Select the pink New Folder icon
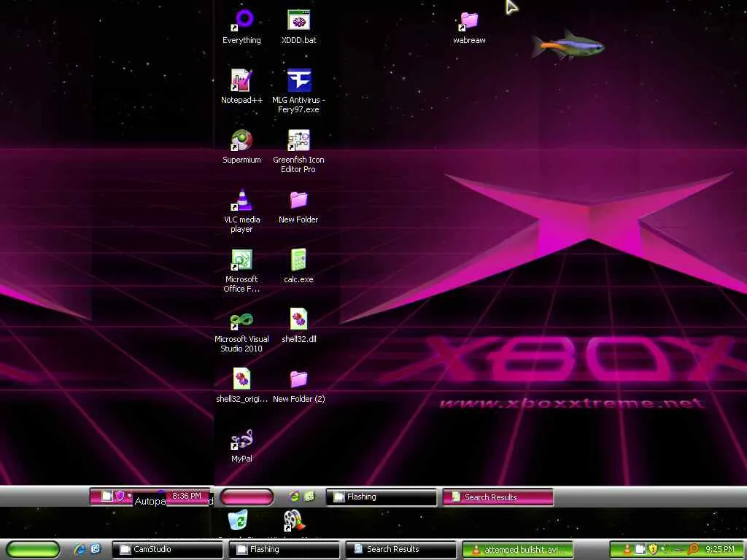The height and width of the screenshot is (560, 747). pyautogui.click(x=298, y=207)
